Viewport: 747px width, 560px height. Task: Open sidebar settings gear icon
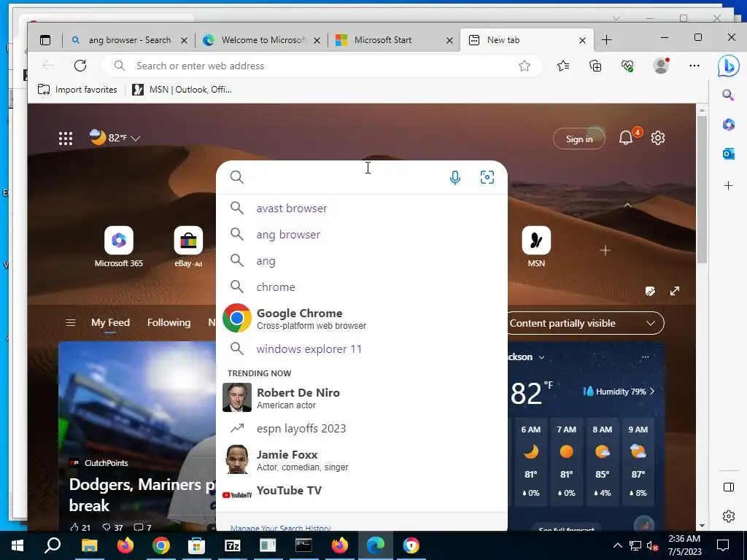[x=729, y=516]
